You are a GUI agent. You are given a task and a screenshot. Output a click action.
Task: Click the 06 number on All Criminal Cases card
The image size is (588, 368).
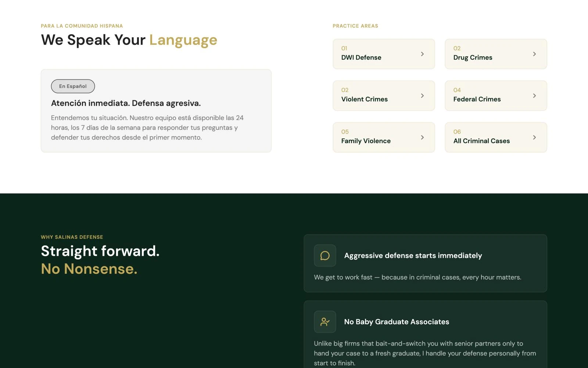(x=457, y=132)
